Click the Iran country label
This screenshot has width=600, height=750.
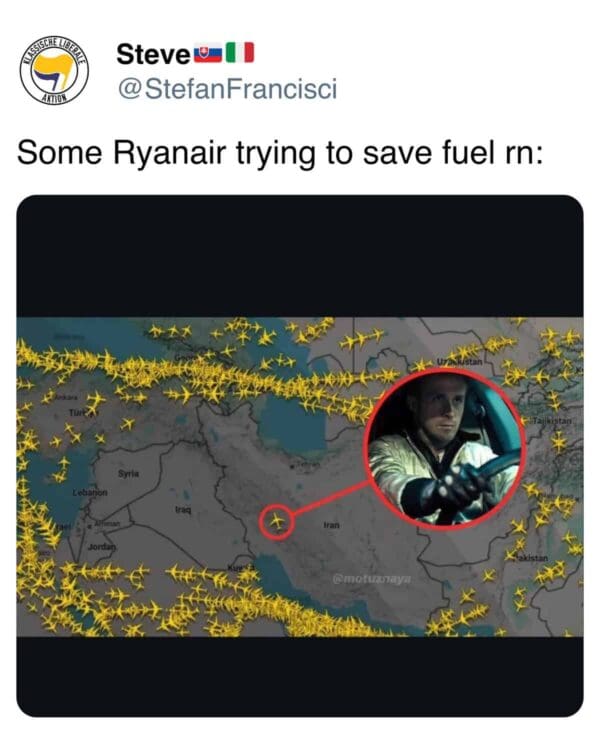click(x=333, y=524)
